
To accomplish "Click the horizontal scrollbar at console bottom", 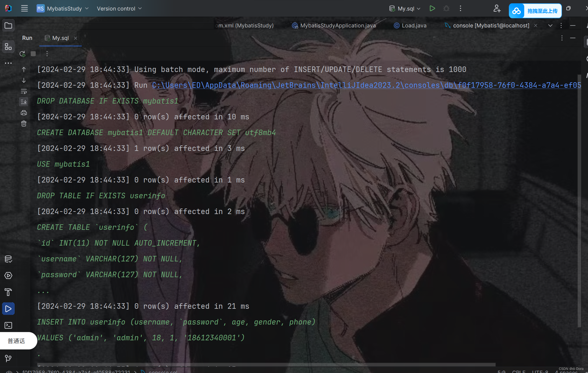I will [266, 364].
